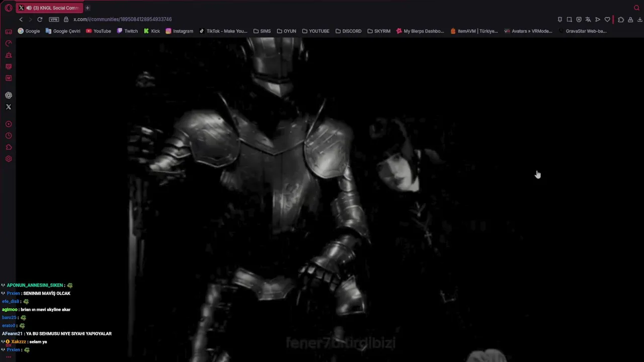Open the Avatars » VRMode bookmark
This screenshot has height=362, width=644.
528,31
